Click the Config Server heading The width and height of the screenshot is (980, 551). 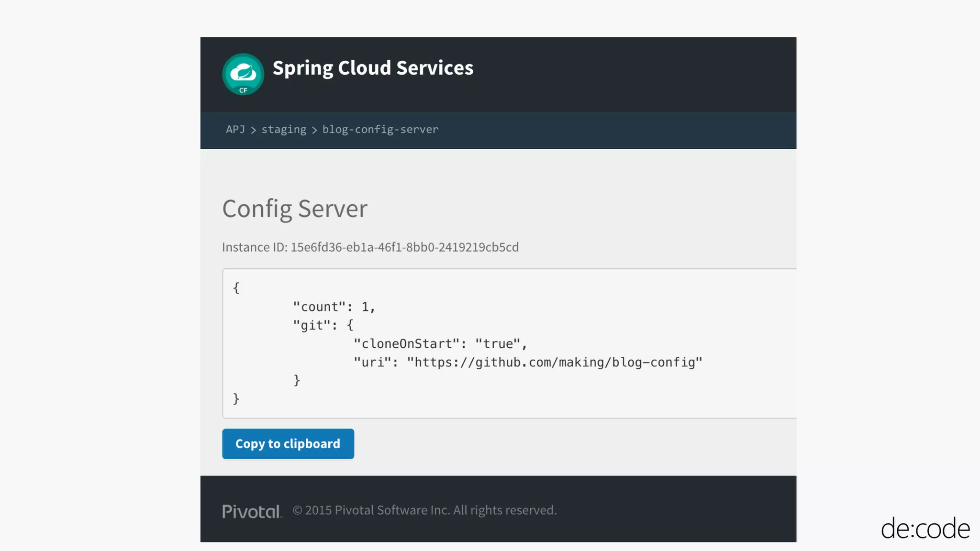[295, 209]
